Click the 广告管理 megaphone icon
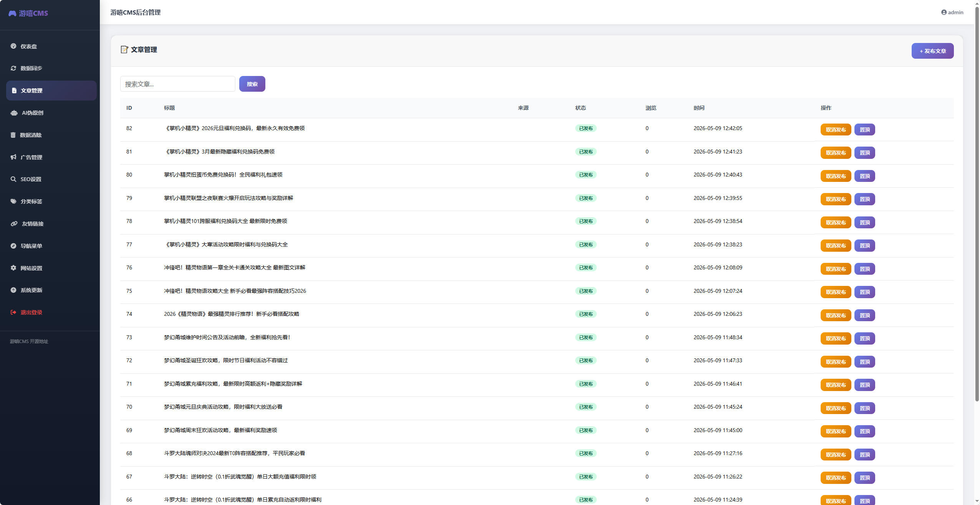 [x=13, y=157]
